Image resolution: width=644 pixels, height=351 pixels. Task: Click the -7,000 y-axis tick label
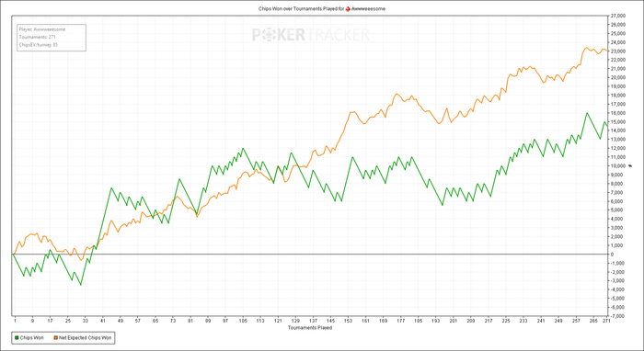(617, 316)
